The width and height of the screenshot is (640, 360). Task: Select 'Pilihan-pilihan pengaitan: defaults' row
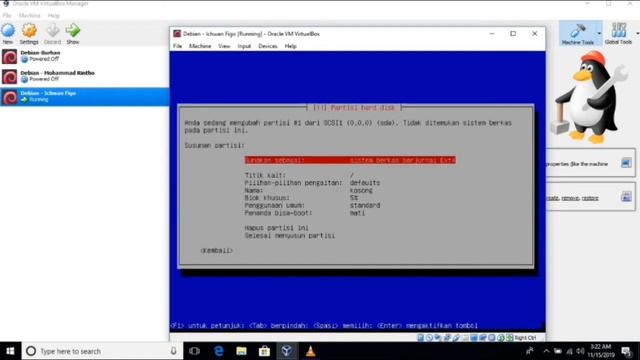point(312,182)
